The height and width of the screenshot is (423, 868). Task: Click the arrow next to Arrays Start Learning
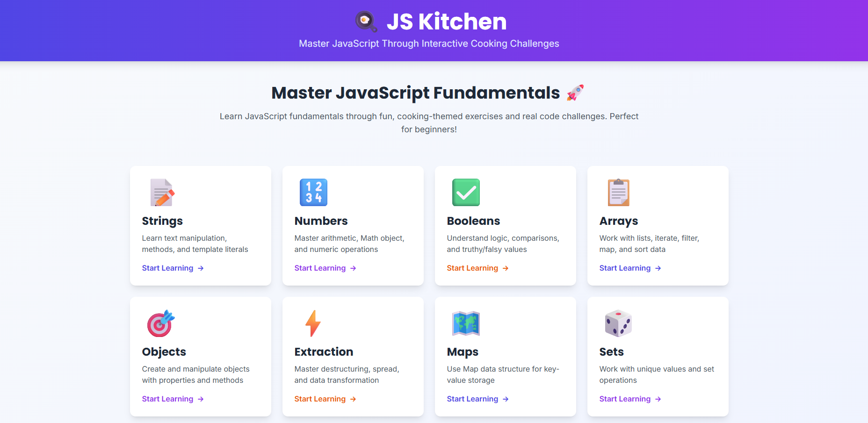[x=658, y=268]
